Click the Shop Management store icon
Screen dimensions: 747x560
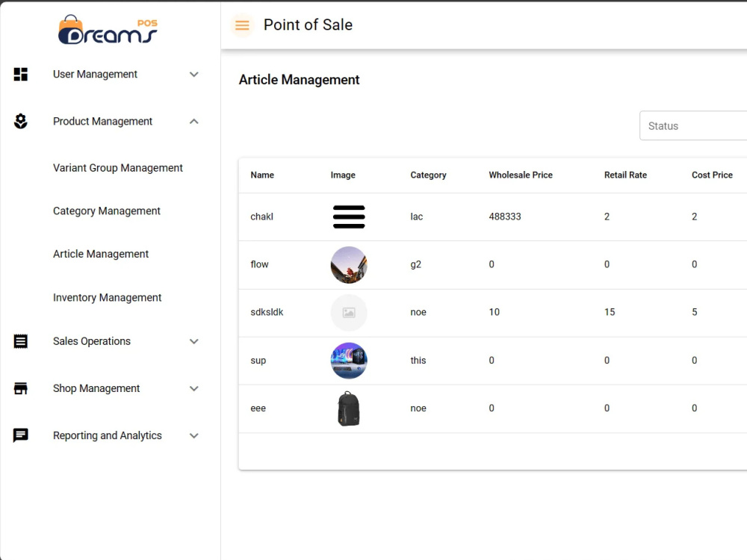point(20,388)
